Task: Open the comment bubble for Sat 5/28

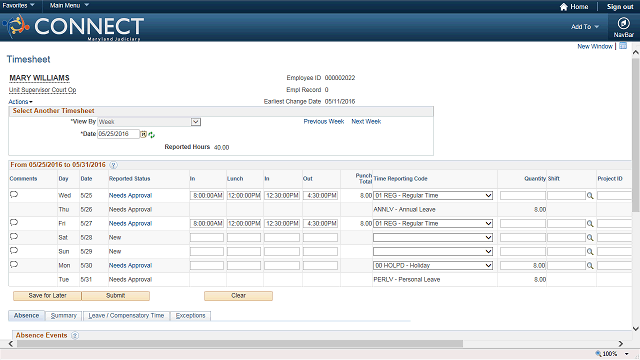Action: pyautogui.click(x=14, y=236)
